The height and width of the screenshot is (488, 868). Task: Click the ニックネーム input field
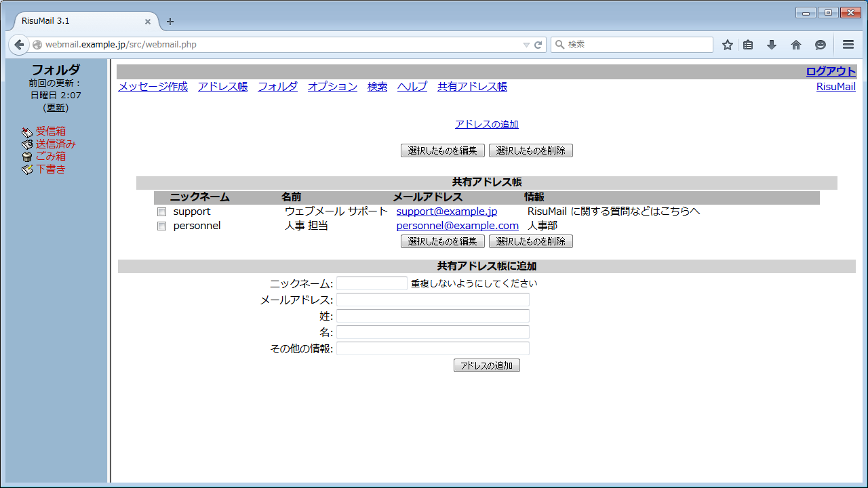coord(372,283)
